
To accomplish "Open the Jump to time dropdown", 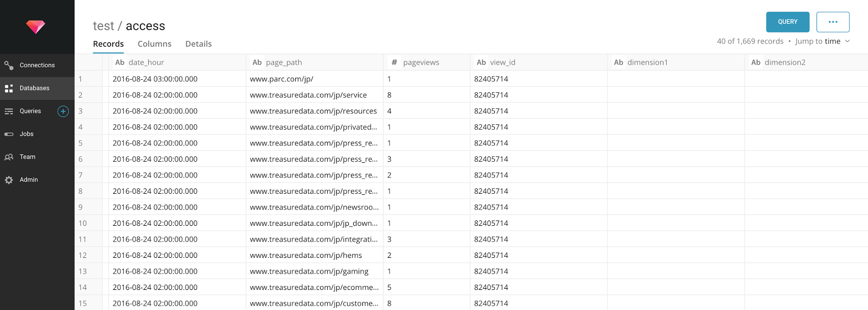I will (822, 41).
